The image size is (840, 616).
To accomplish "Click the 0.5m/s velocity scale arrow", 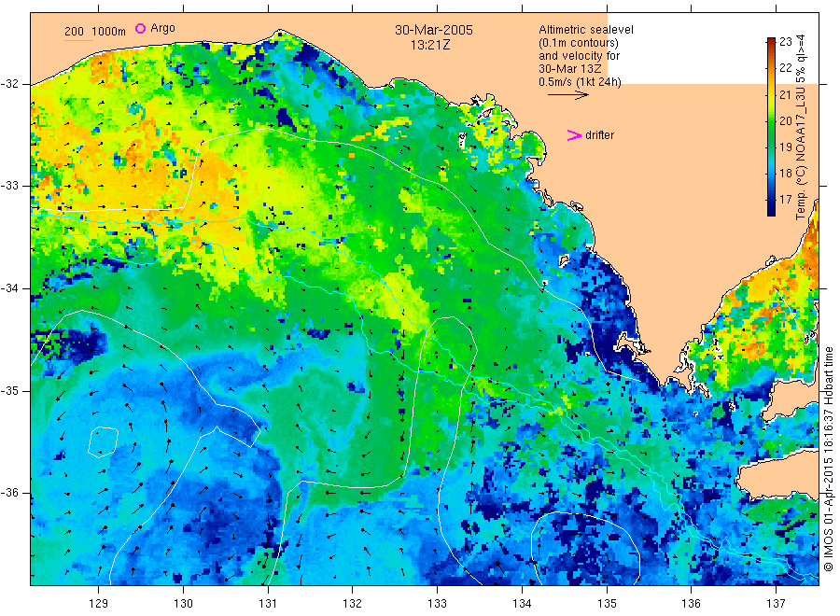I will click(x=567, y=95).
